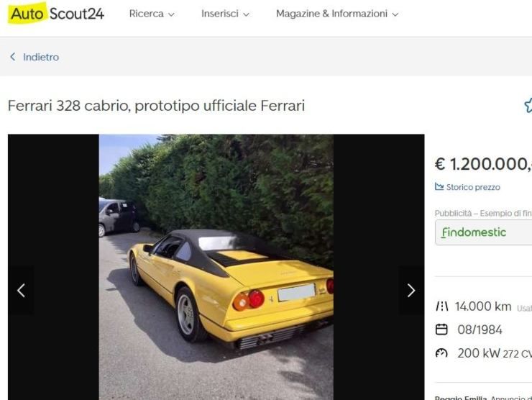Click the AutoScout24 logo

point(56,14)
